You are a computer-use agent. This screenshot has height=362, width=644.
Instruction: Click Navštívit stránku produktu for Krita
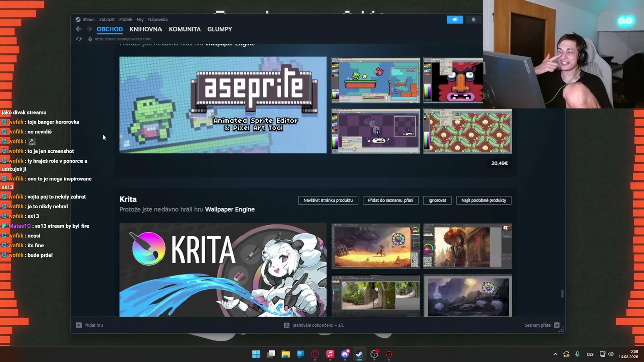pos(328,200)
